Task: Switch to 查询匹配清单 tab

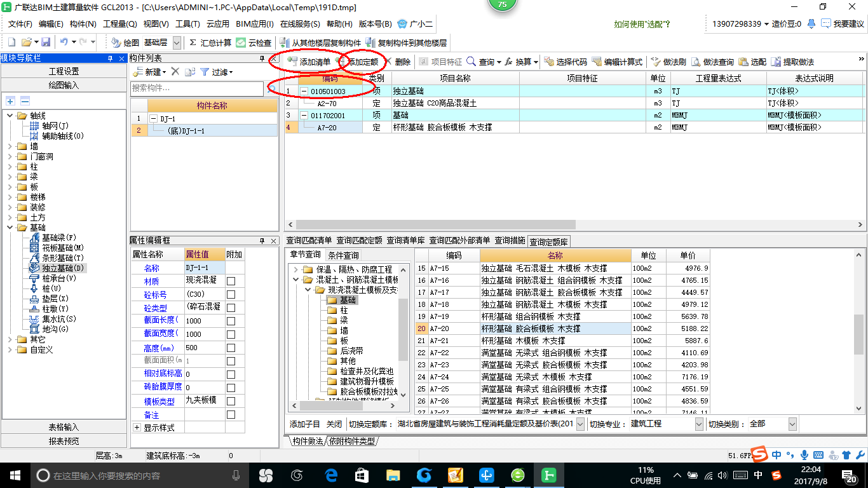Action: [309, 241]
